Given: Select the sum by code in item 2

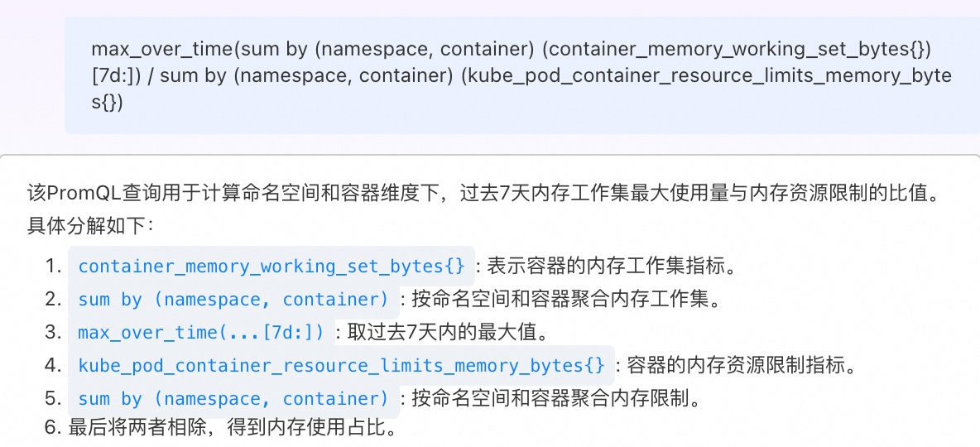Looking at the screenshot, I should [233, 300].
